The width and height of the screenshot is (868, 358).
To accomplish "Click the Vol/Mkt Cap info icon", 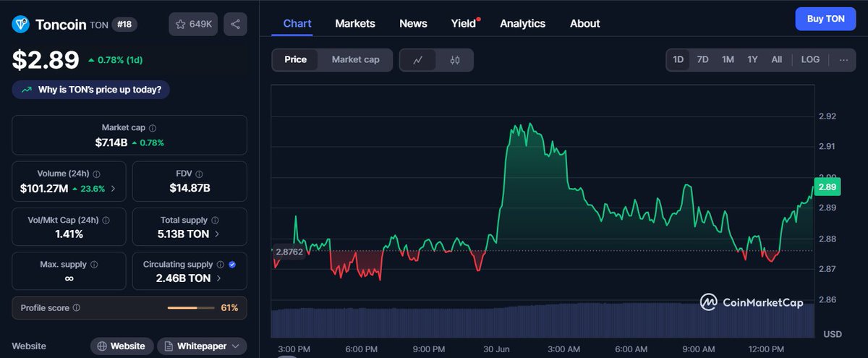I will [106, 220].
